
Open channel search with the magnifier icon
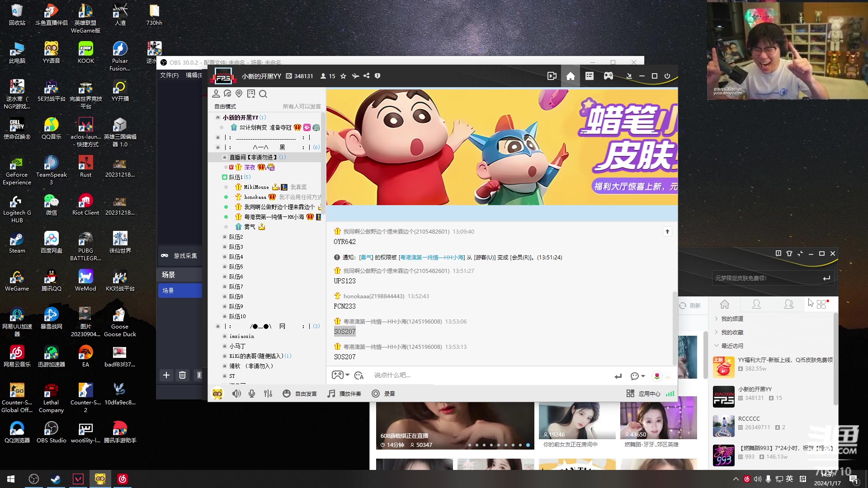pyautogui.click(x=264, y=94)
